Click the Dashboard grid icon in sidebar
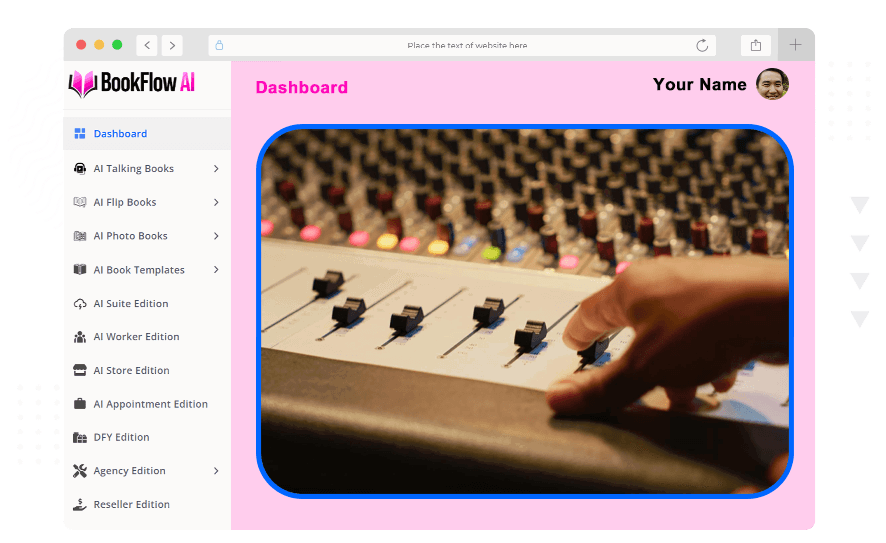This screenshot has width=886, height=543. [x=80, y=134]
